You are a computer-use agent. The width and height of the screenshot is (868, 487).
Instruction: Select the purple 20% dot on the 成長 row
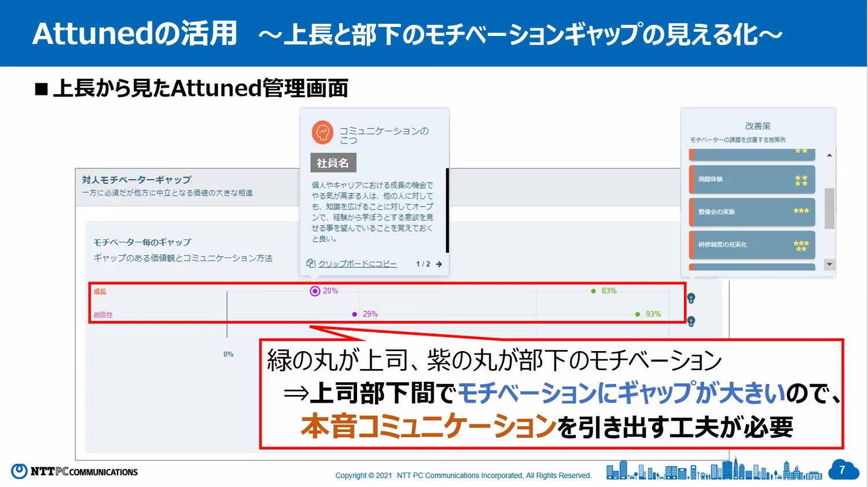314,291
